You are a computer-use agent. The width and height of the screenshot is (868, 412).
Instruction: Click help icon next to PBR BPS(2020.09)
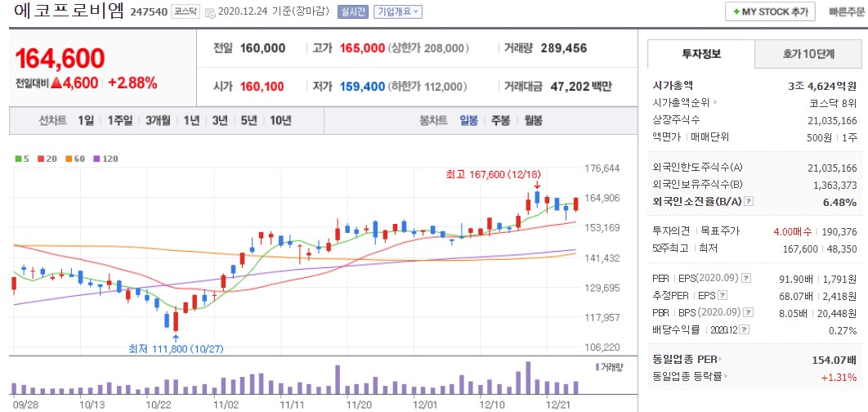point(748,313)
